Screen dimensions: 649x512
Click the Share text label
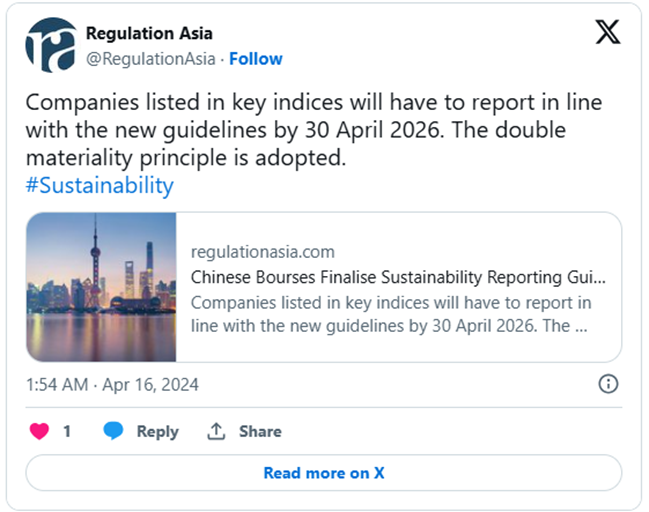click(260, 431)
